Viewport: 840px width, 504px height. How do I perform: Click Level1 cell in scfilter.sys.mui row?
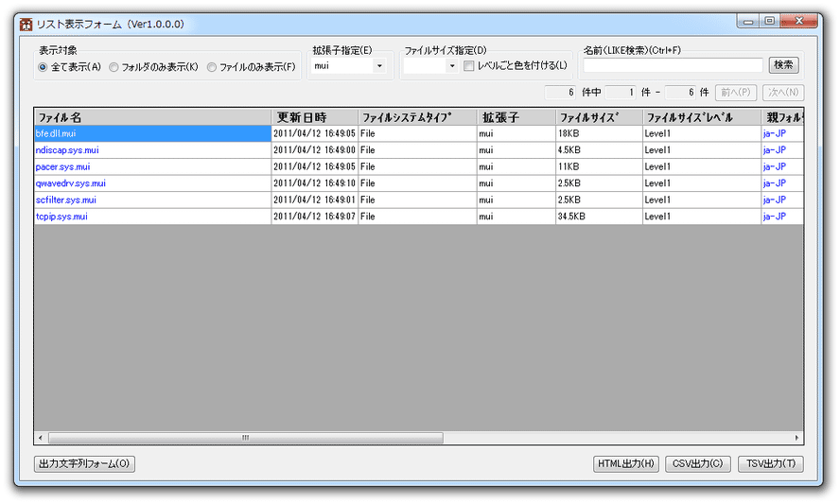pyautogui.click(x=701, y=200)
